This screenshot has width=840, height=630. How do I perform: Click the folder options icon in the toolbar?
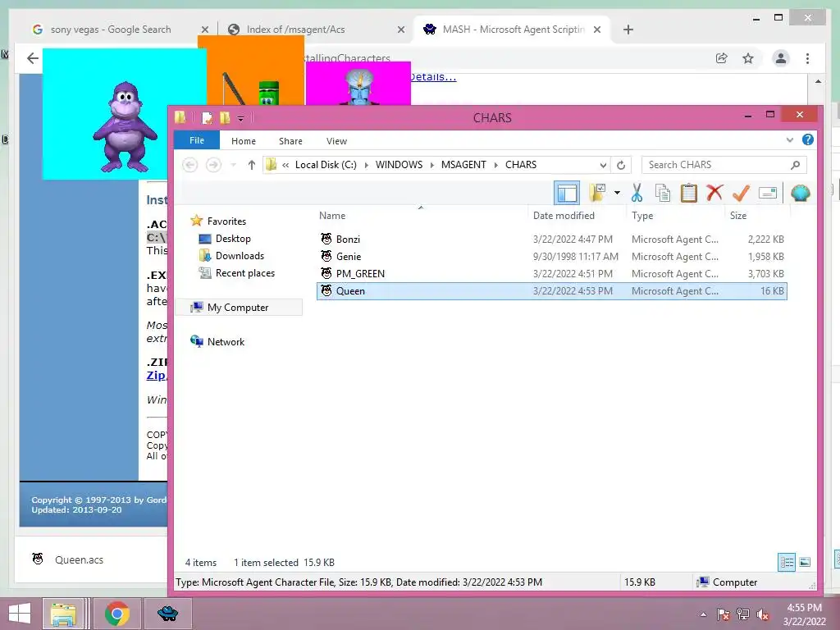coord(597,193)
